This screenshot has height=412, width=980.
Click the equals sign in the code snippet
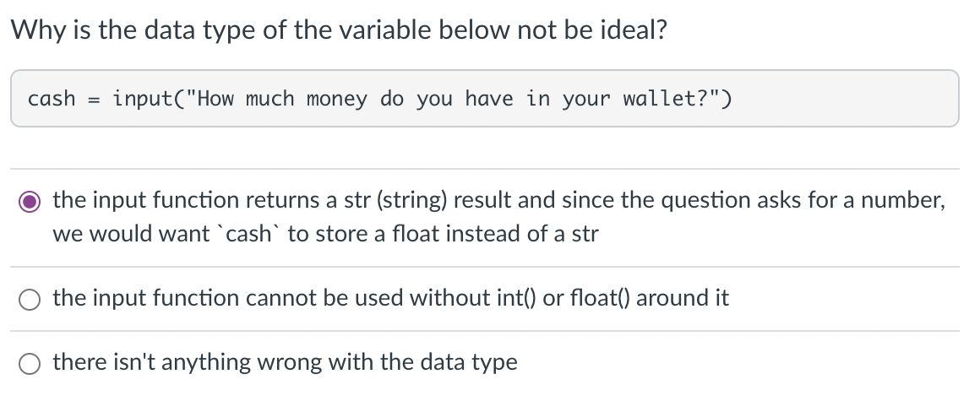tap(95, 100)
